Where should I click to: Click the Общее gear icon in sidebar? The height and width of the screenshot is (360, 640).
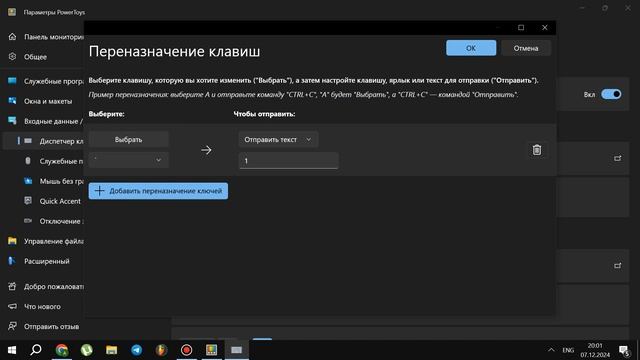point(12,56)
